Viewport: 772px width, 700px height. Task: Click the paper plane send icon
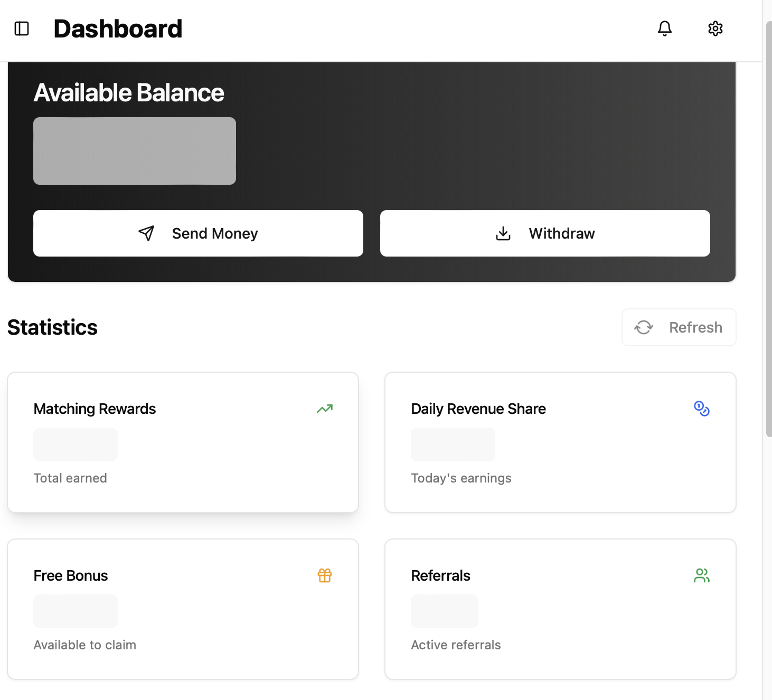point(146,233)
